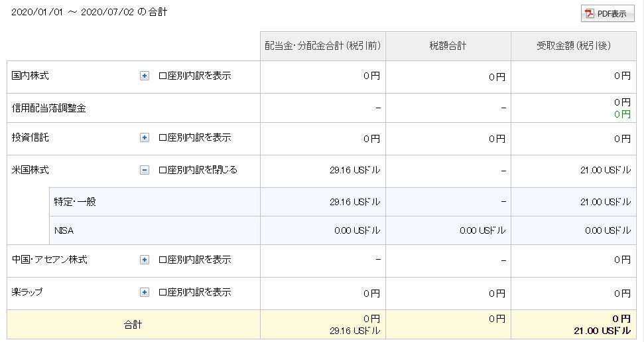Click the 信用配当落調整金 row label
The width and height of the screenshot is (644, 342).
[49, 108]
